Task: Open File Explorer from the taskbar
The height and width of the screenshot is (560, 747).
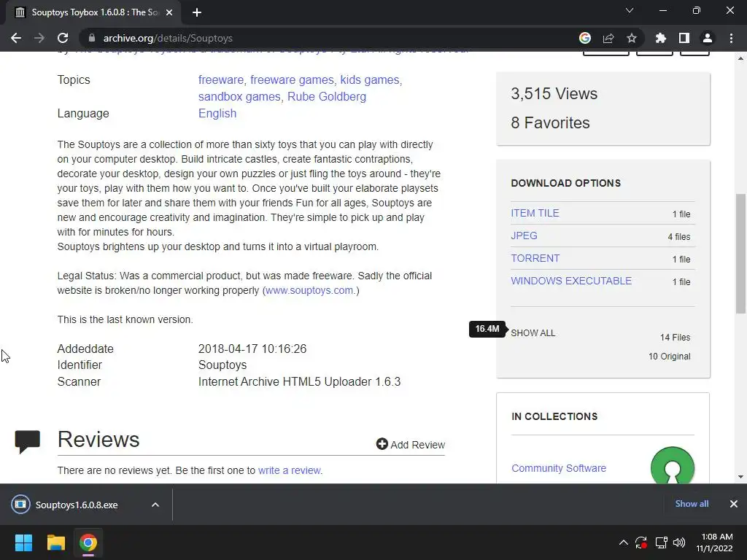Action: (55, 542)
